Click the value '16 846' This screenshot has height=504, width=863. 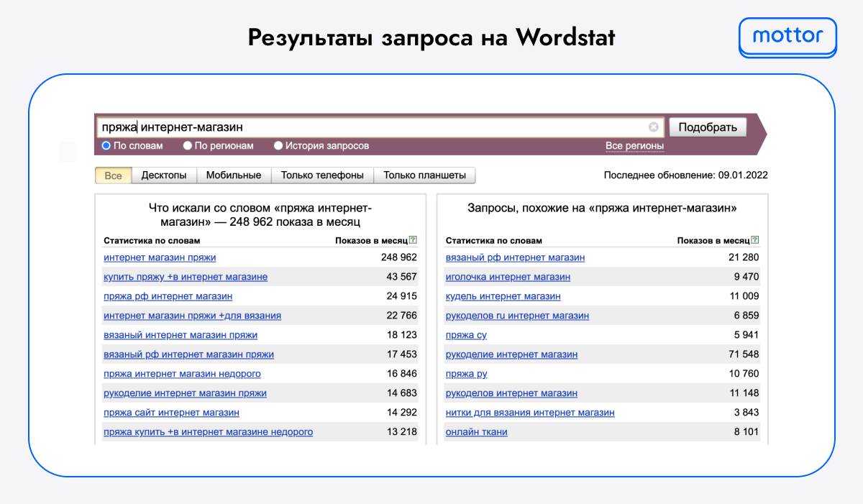(x=402, y=374)
